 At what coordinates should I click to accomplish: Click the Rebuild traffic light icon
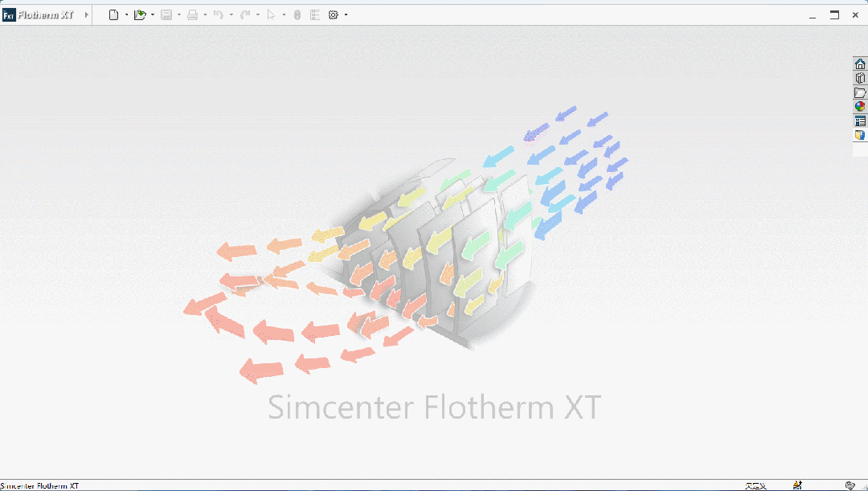pos(297,15)
